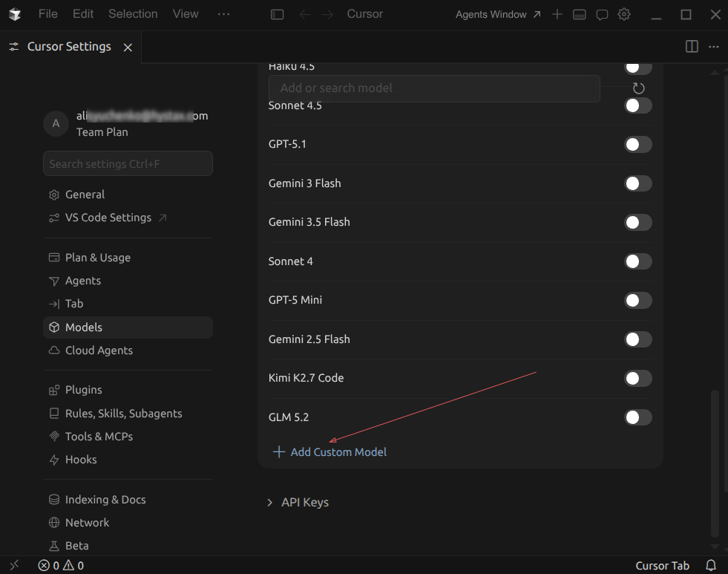Screen dimensions: 728x574
Task: Enable the GPT-5.1 model
Action: point(638,145)
